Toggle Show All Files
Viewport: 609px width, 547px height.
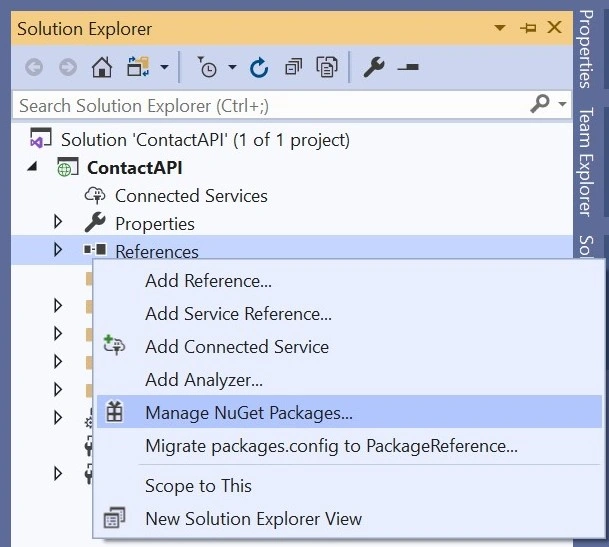(327, 67)
